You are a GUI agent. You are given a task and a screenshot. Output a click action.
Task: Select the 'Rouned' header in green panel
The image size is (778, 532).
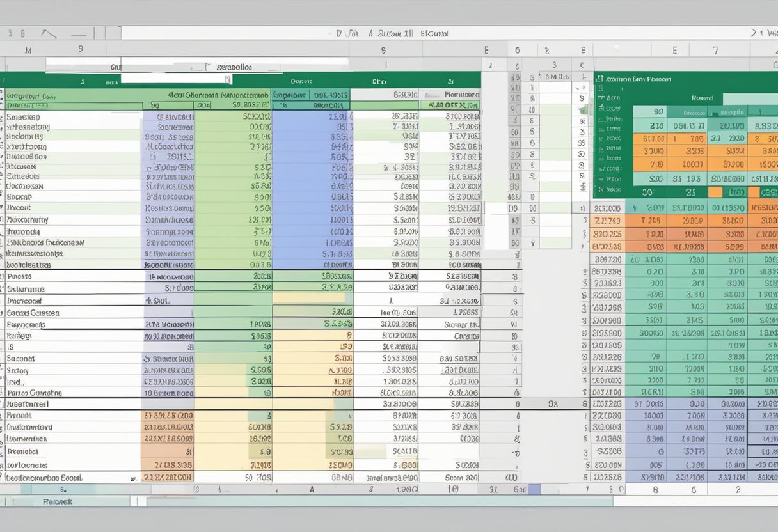click(702, 98)
